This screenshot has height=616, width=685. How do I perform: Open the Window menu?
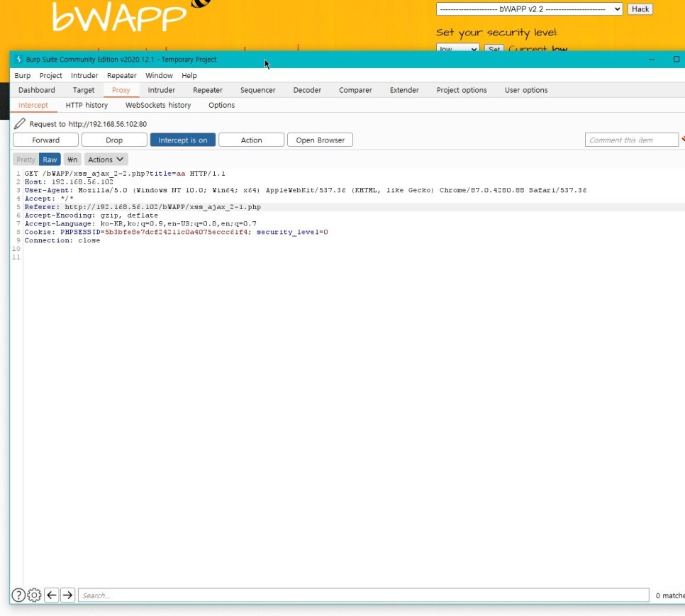point(159,76)
